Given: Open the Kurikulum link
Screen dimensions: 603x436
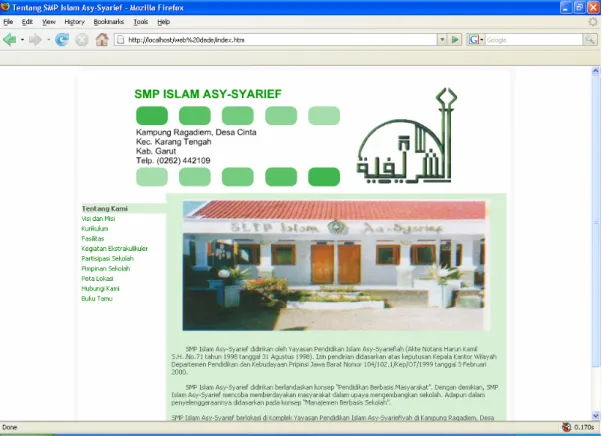Looking at the screenshot, I should [x=95, y=228].
